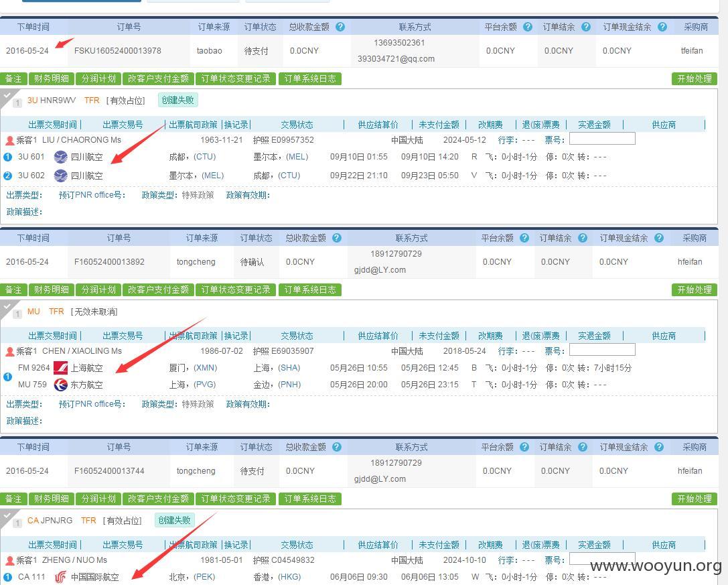Viewport: 728px width, 585px height.
Task: Open 总收款金额 help icon above order FSKU16052400013978
Action: click(340, 27)
